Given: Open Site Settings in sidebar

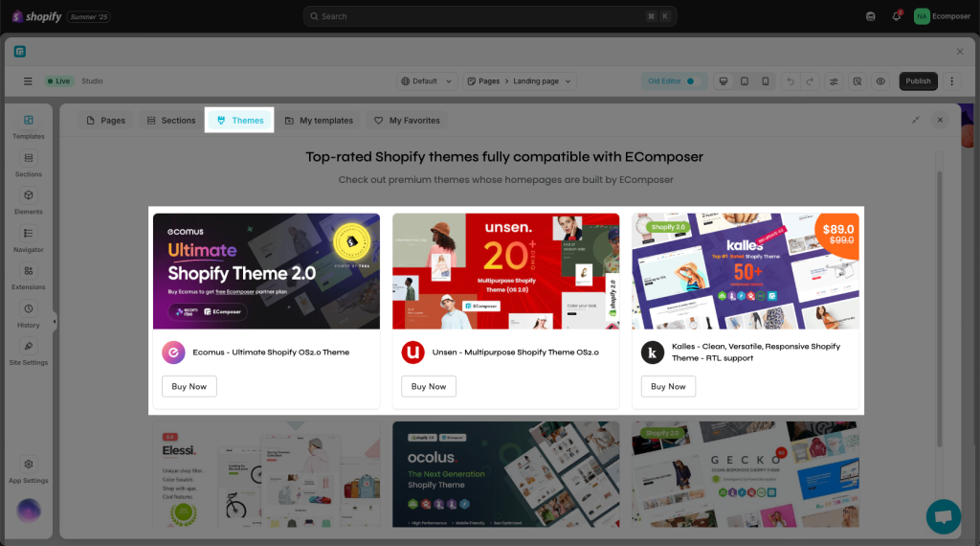Looking at the screenshot, I should [28, 353].
